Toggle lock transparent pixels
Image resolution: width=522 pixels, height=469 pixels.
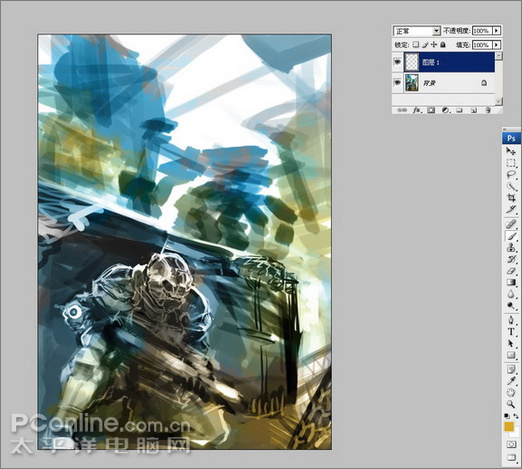416,44
